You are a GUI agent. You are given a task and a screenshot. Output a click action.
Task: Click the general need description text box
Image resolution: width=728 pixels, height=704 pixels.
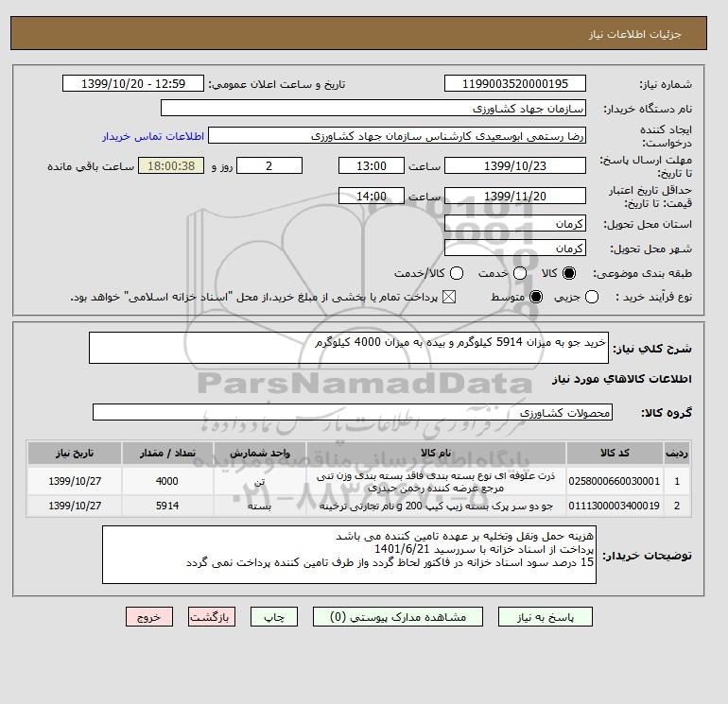pyautogui.click(x=349, y=348)
